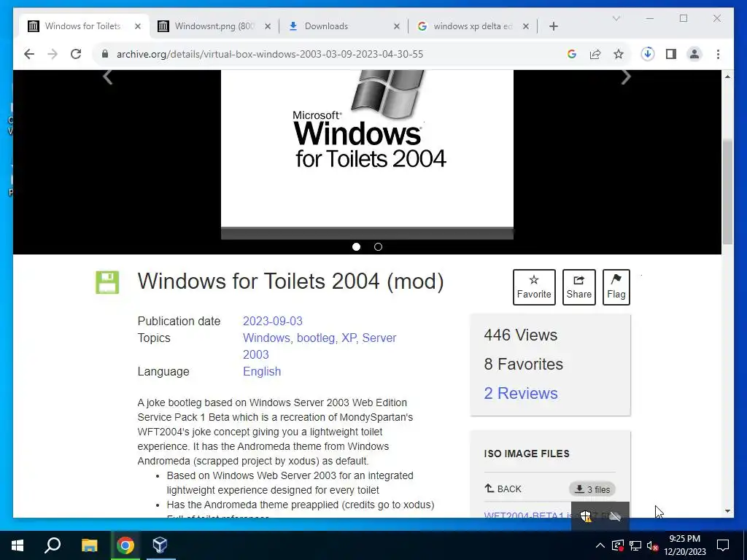Click the forward navigation arrow
The width and height of the screenshot is (747, 560).
click(53, 54)
